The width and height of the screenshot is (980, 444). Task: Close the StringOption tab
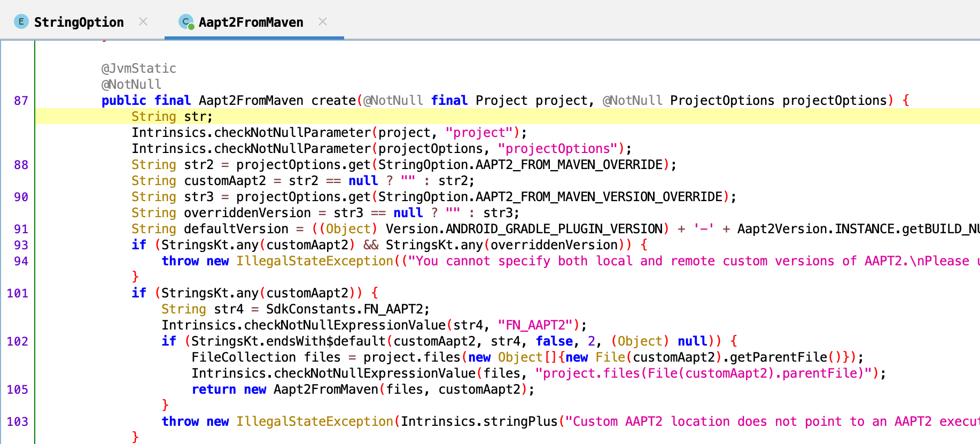click(x=143, y=21)
